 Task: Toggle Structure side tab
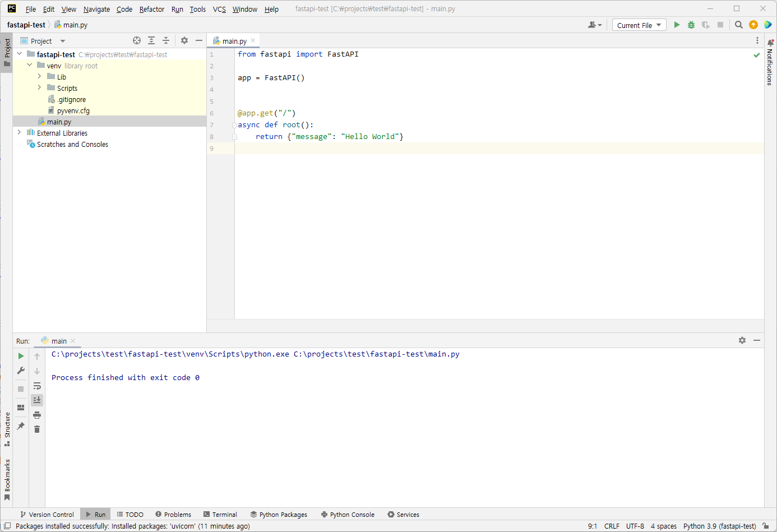7,429
